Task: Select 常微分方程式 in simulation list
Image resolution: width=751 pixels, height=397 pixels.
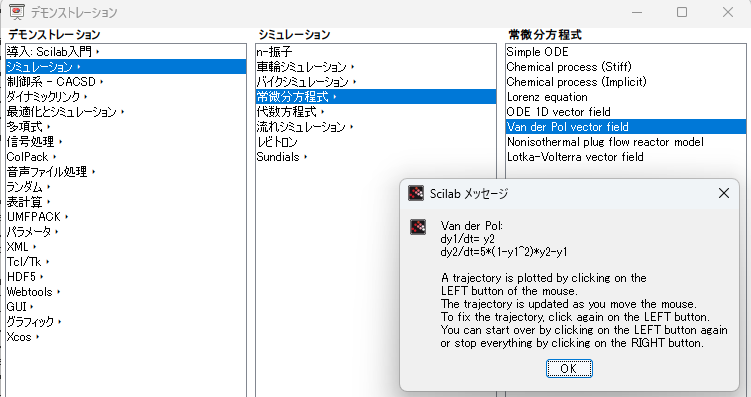Action: click(376, 97)
